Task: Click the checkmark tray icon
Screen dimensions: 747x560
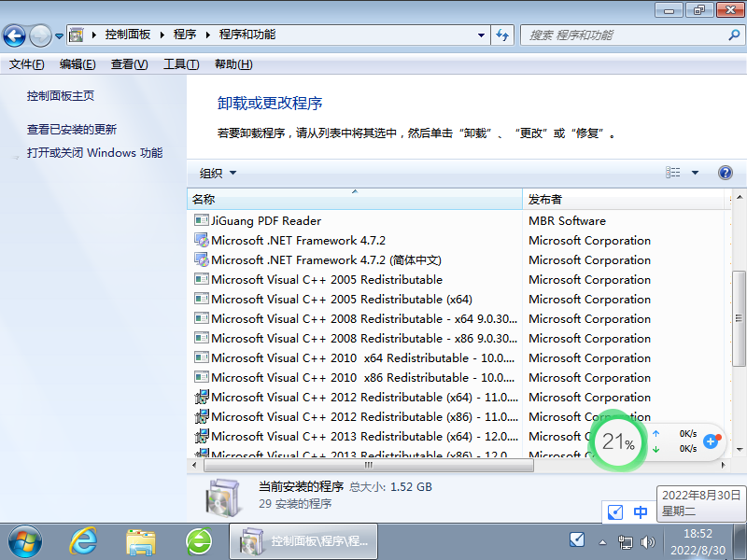Action: [577, 539]
